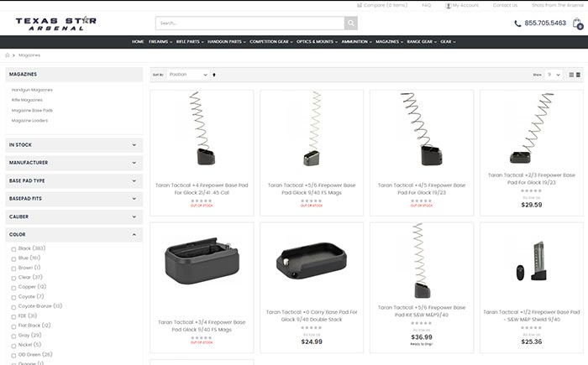The width and height of the screenshot is (588, 365).
Task: Expand the Caliber filter
Action: [74, 216]
